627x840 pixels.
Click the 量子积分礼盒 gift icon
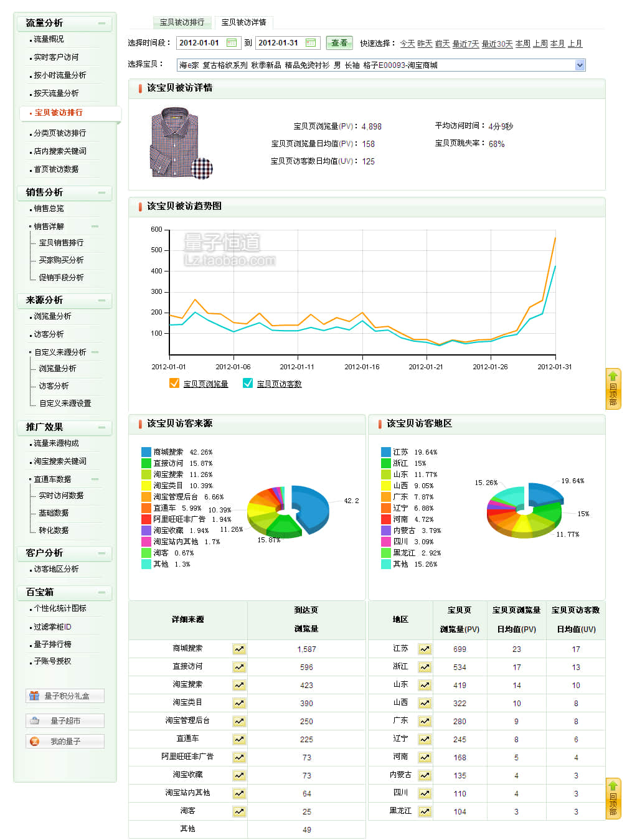coord(35,696)
